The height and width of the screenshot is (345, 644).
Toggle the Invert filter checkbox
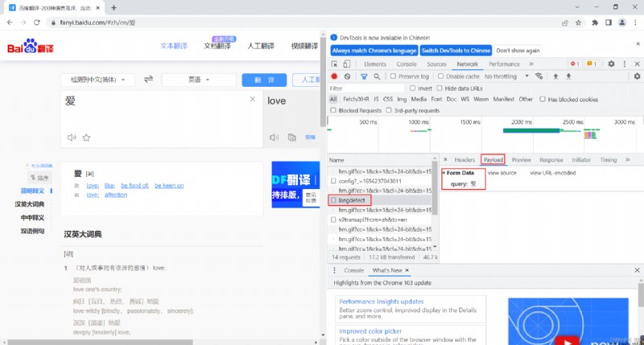[x=412, y=88]
